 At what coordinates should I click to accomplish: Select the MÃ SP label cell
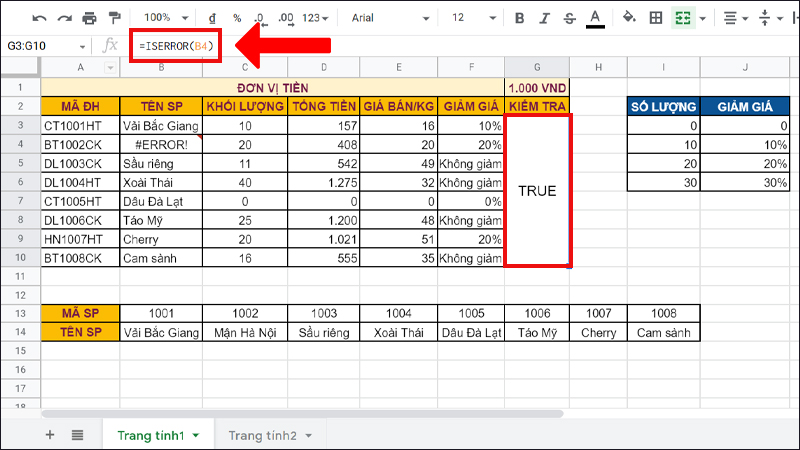(x=81, y=313)
